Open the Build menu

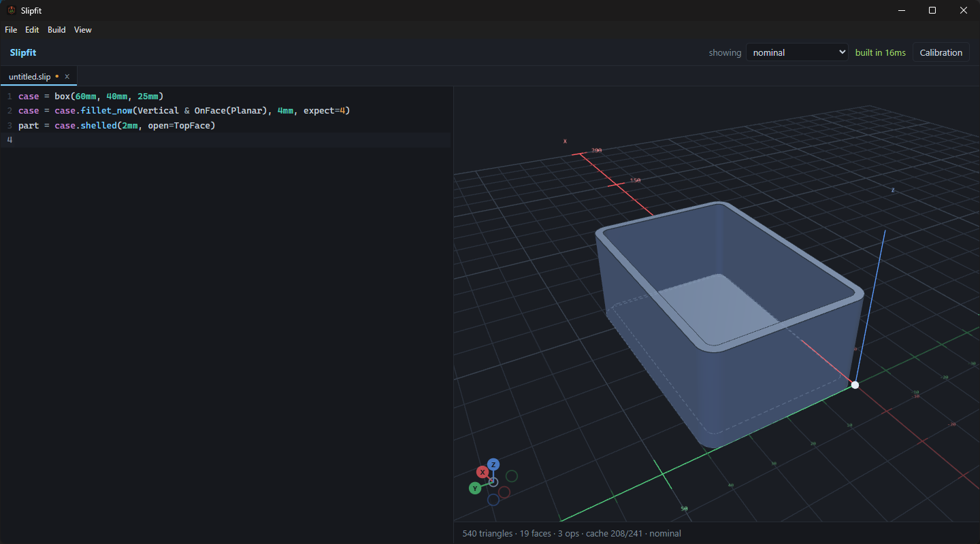[56, 30]
